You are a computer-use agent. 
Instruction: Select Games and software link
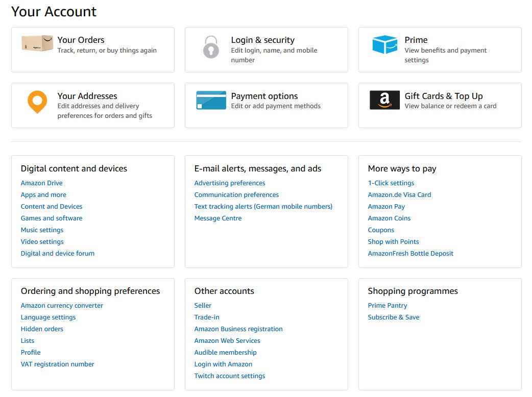point(52,218)
